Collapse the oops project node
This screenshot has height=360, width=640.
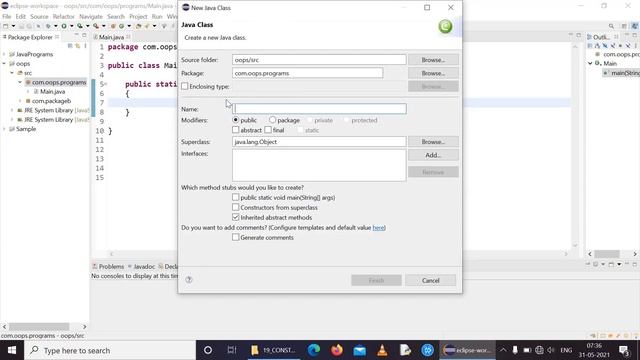[x=4, y=64]
